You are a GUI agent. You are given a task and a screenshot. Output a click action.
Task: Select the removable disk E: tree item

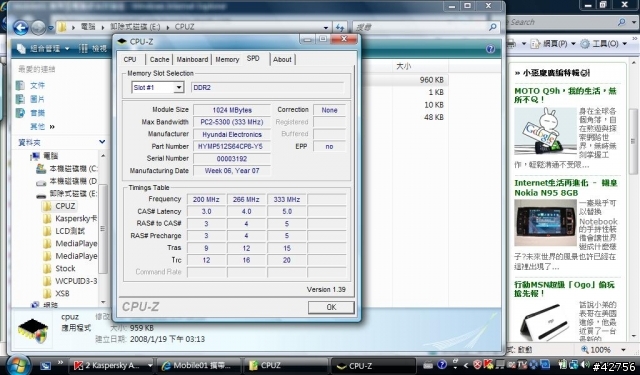pos(67,194)
